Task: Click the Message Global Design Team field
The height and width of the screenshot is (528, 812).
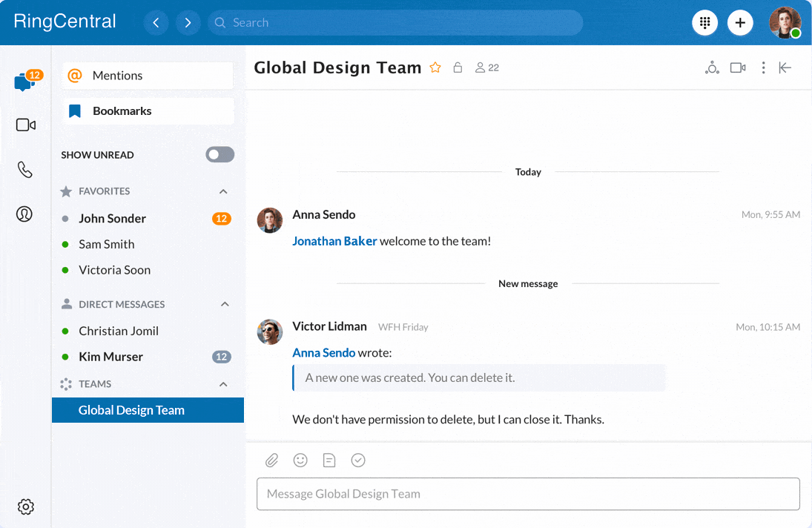Action: [x=528, y=494]
